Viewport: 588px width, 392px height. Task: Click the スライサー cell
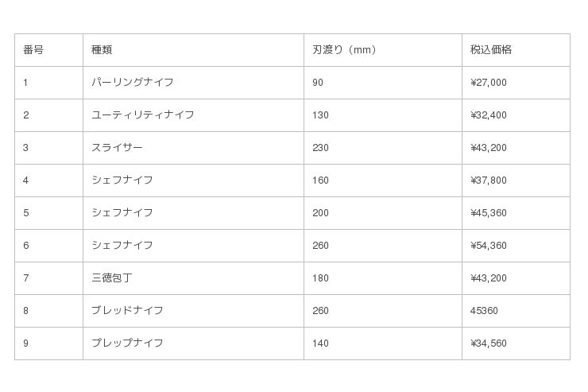(118, 148)
